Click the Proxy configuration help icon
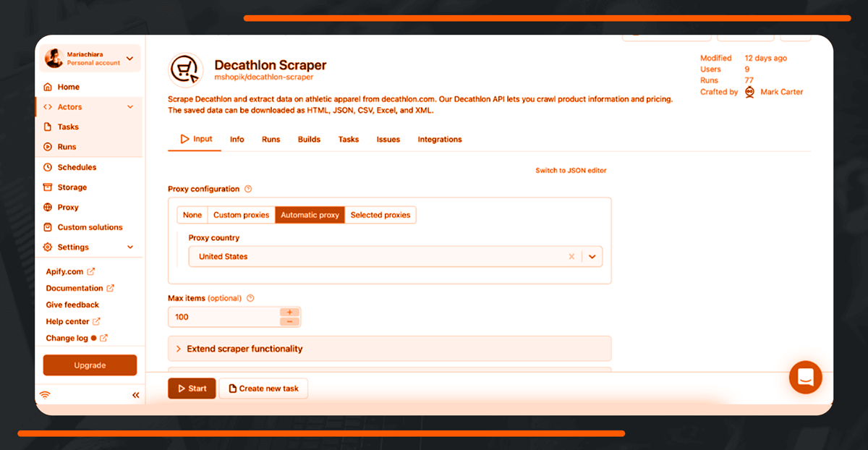868x450 pixels. coord(248,189)
